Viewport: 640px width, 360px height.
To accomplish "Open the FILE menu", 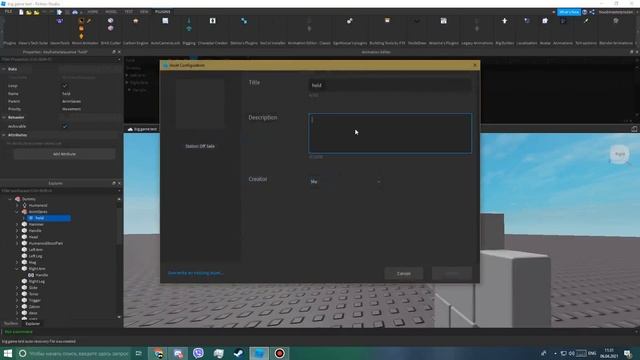I will click(x=8, y=12).
